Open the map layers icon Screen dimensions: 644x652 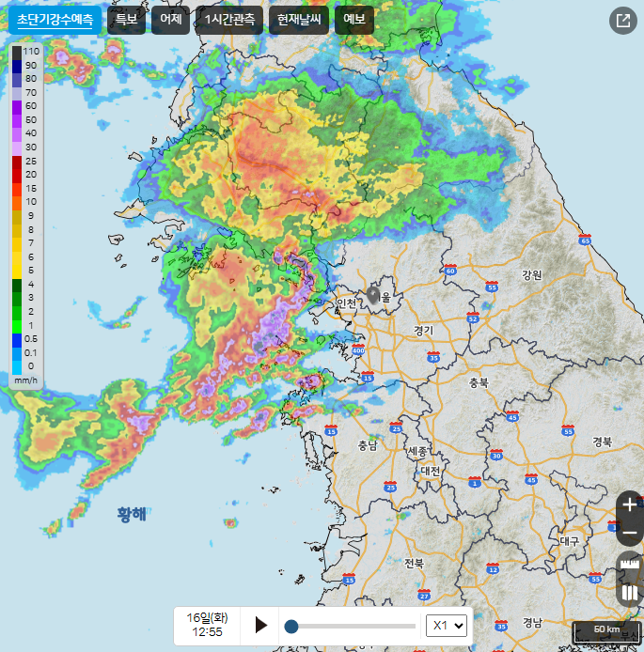(x=630, y=593)
